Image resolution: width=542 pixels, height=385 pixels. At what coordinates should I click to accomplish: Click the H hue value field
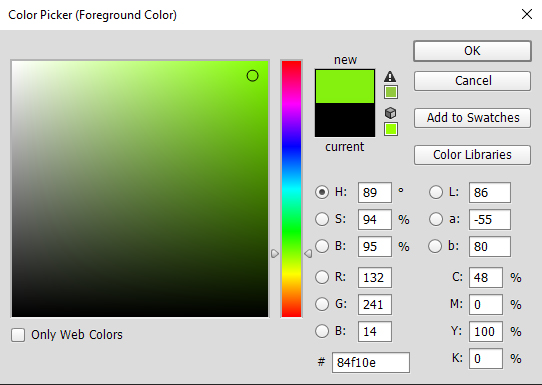coord(375,192)
